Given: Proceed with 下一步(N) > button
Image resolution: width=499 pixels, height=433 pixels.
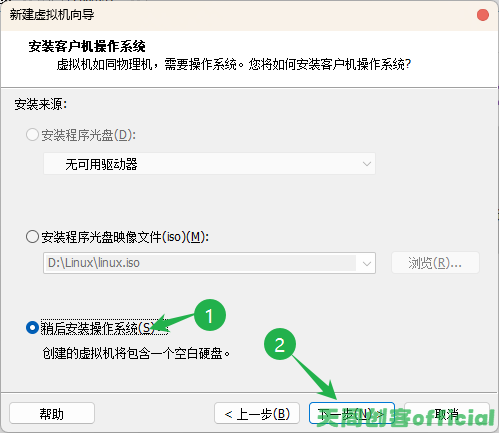Looking at the screenshot, I should pyautogui.click(x=352, y=414).
